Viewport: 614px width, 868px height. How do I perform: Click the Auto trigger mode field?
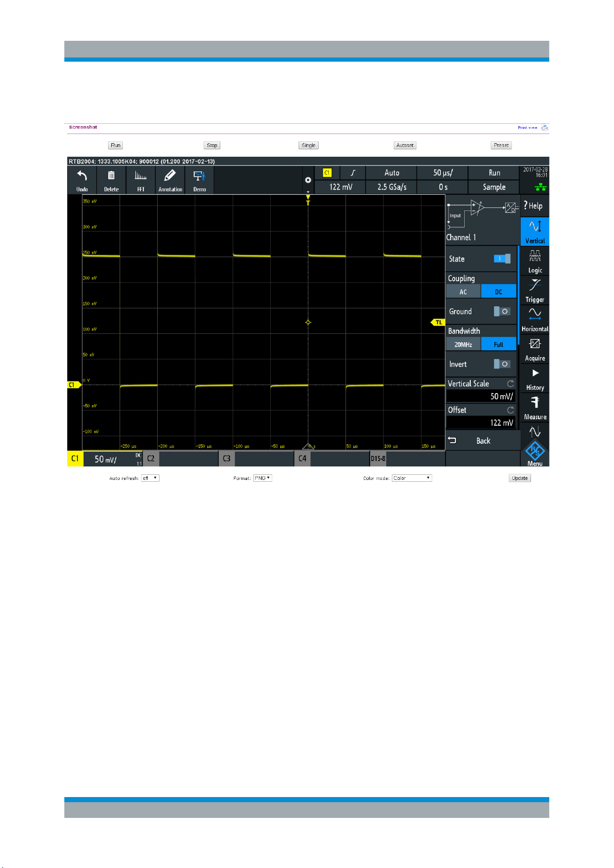point(391,172)
